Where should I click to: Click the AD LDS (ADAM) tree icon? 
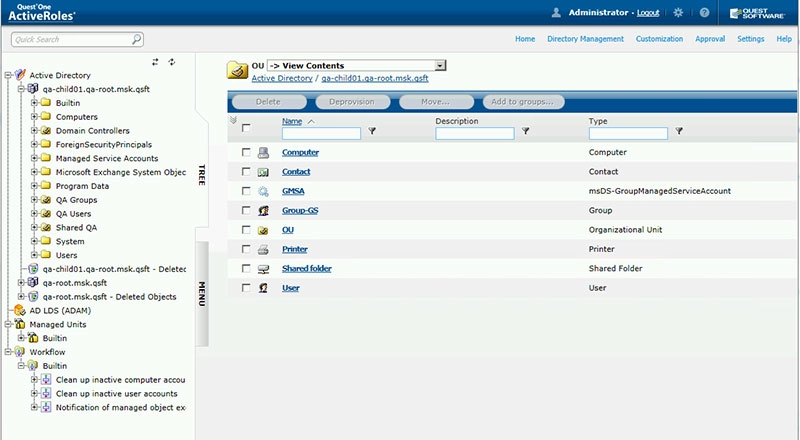[x=20, y=310]
